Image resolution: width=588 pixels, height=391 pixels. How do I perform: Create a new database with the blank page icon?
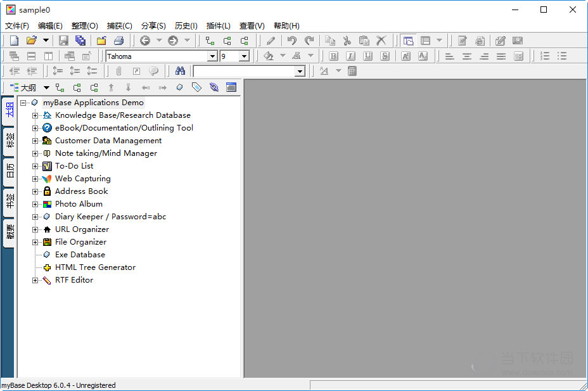coord(14,41)
